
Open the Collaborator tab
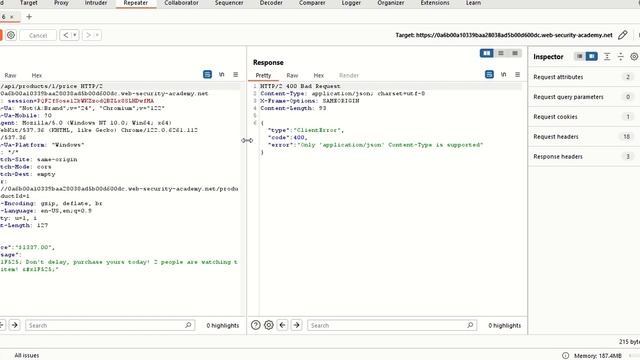point(181,3)
